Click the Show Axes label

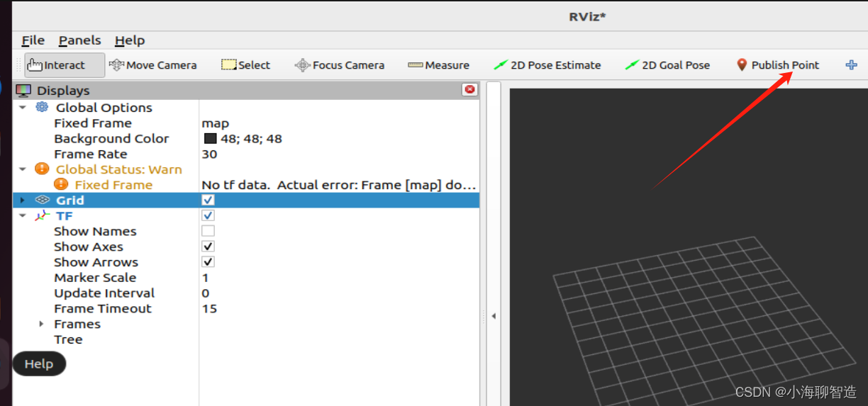pos(89,247)
